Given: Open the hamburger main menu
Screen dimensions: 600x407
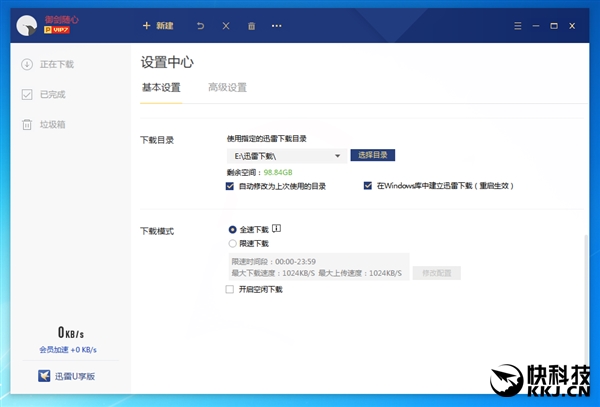Looking at the screenshot, I should point(518,26).
